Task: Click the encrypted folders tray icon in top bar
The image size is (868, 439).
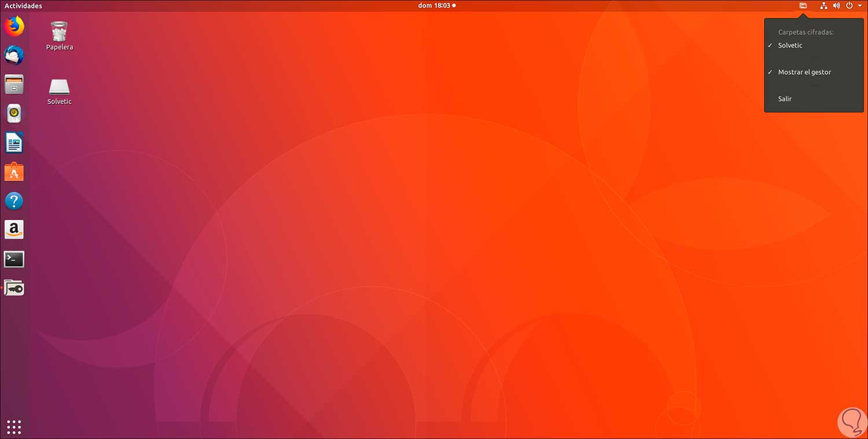Action: coord(803,6)
